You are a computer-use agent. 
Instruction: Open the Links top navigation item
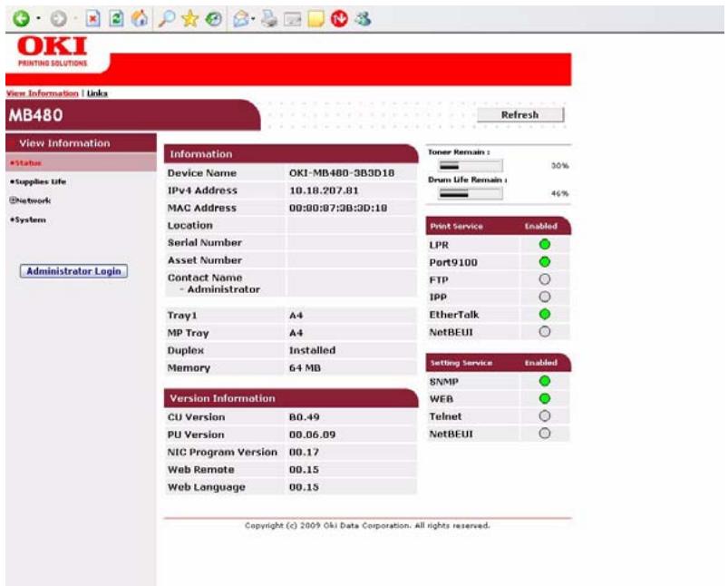[x=97, y=93]
